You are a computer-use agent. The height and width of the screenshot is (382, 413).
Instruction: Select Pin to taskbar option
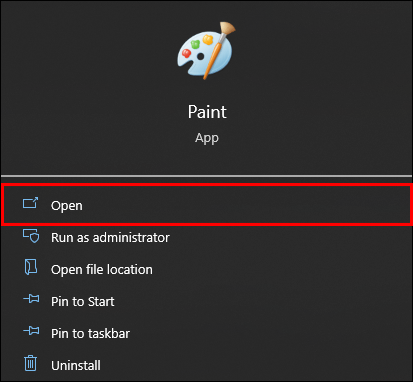tap(90, 334)
